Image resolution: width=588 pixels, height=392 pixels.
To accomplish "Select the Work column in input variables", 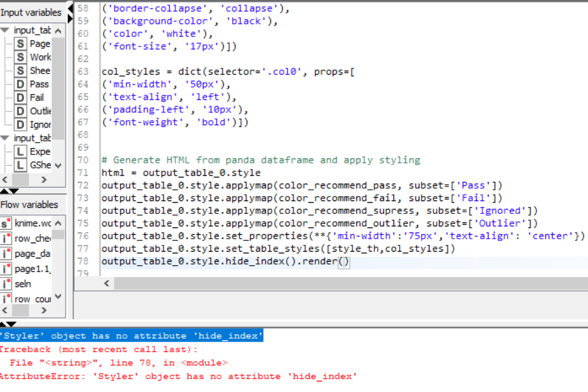I will (40, 57).
